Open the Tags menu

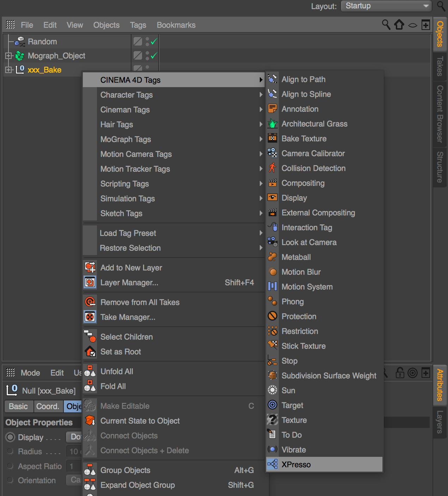138,25
